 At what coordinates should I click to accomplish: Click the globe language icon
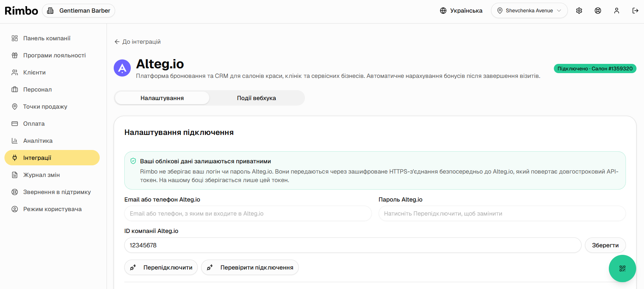[443, 11]
